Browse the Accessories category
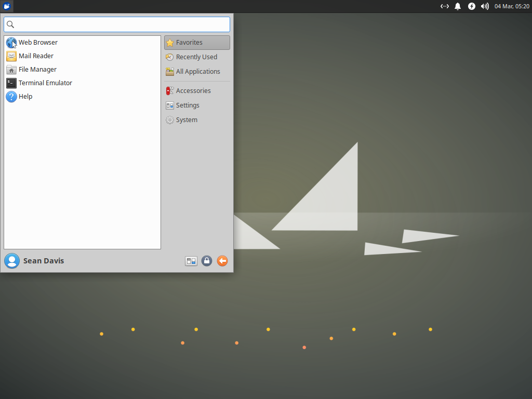 coord(193,90)
